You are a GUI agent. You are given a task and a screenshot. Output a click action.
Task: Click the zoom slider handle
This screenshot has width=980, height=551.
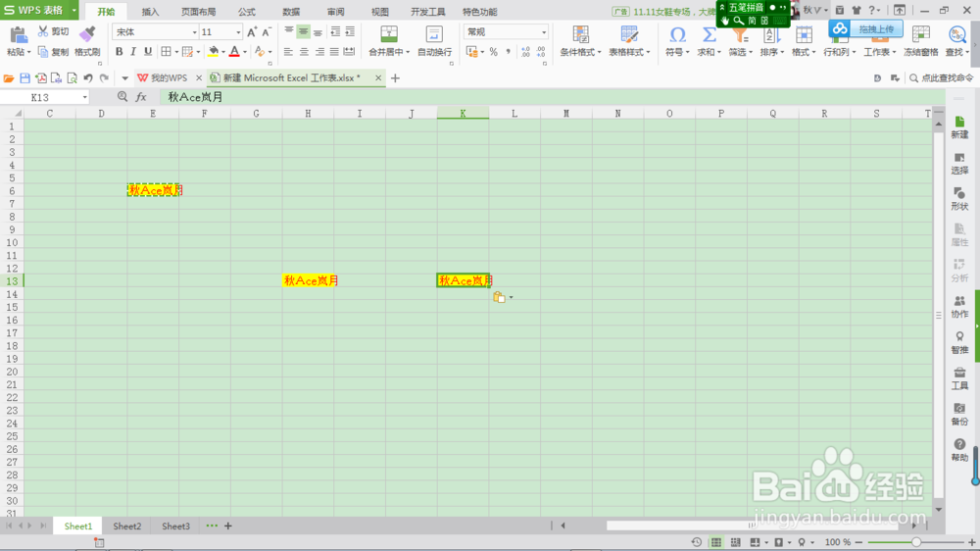pos(916,542)
